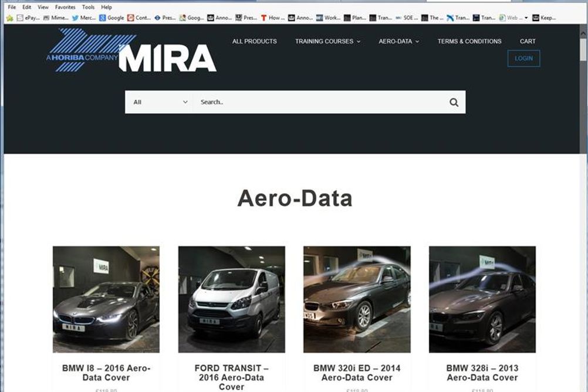The width and height of the screenshot is (588, 392).
Task: Open the How... favorite shortcut
Action: pyautogui.click(x=273, y=18)
